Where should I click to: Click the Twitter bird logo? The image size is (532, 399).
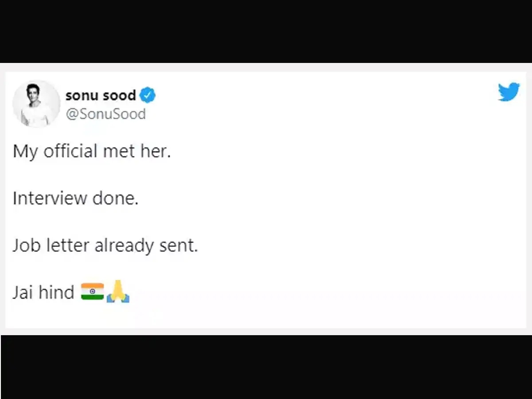click(509, 92)
